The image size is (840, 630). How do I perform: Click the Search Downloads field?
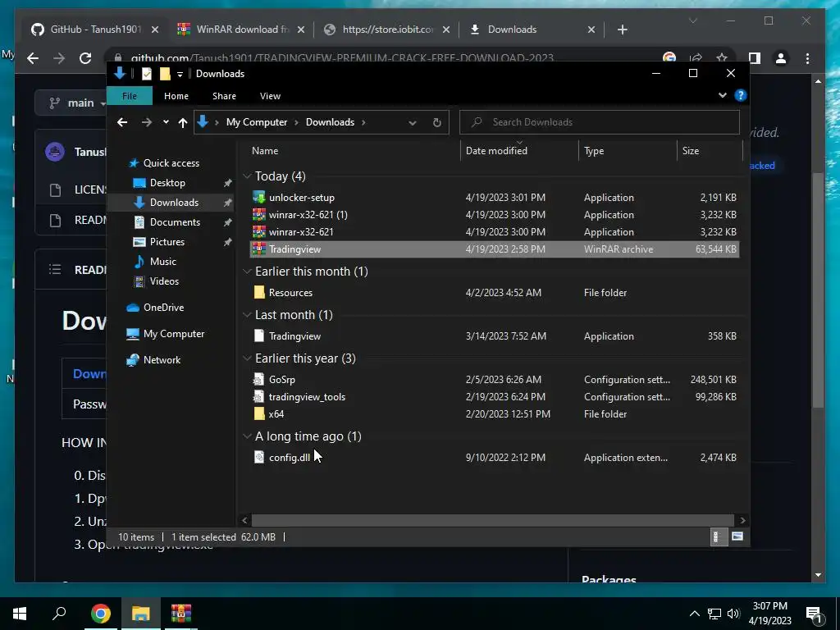coord(600,122)
